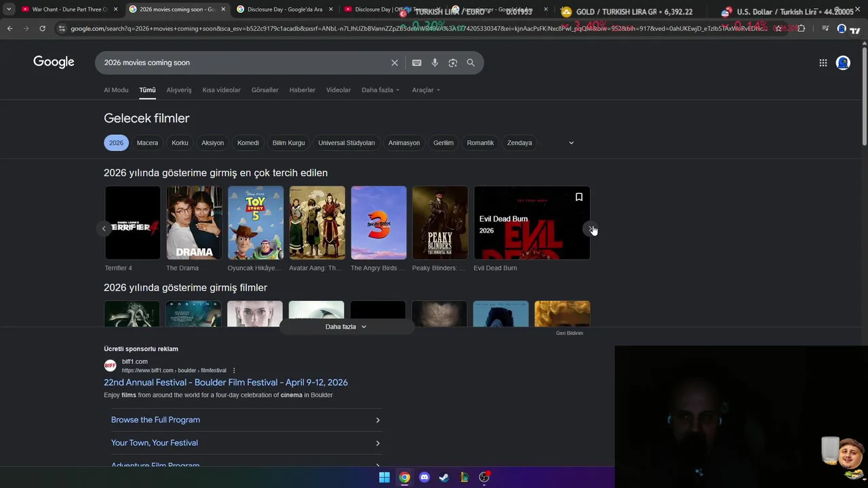Click the Geri Bildirim feedback link
Viewport: 868px width, 488px height.
click(570, 333)
